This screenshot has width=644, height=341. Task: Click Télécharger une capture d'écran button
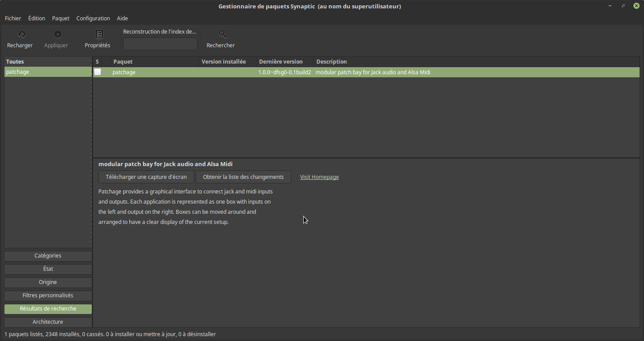tap(146, 177)
